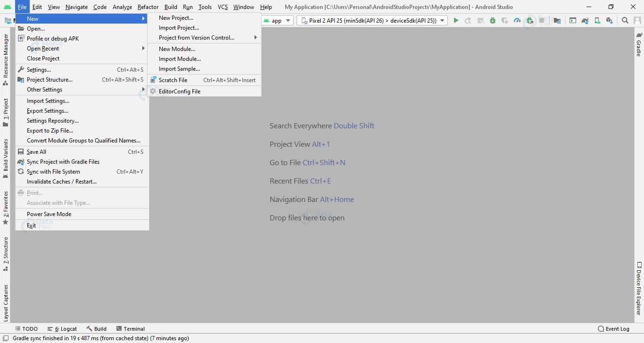The width and height of the screenshot is (644, 343).
Task: Open the VCS menu
Action: click(x=223, y=7)
